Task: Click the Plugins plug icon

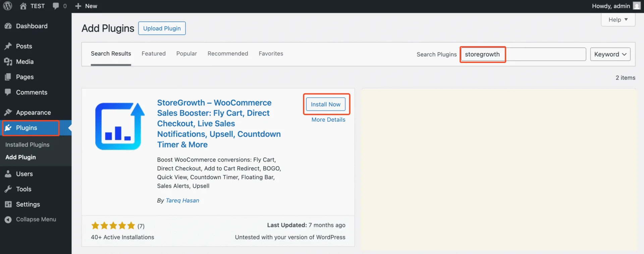Action: point(8,128)
